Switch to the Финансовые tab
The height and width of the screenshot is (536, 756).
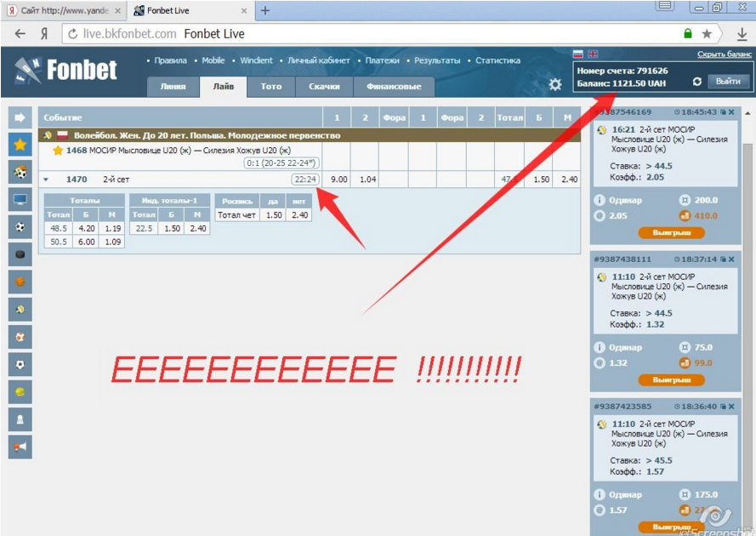pyautogui.click(x=394, y=87)
